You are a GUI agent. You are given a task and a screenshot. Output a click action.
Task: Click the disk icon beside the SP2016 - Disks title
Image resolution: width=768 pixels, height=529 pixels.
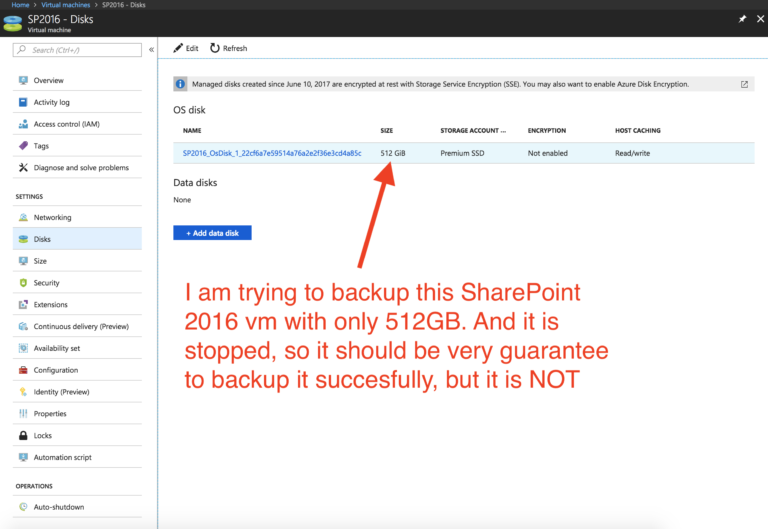tap(13, 23)
